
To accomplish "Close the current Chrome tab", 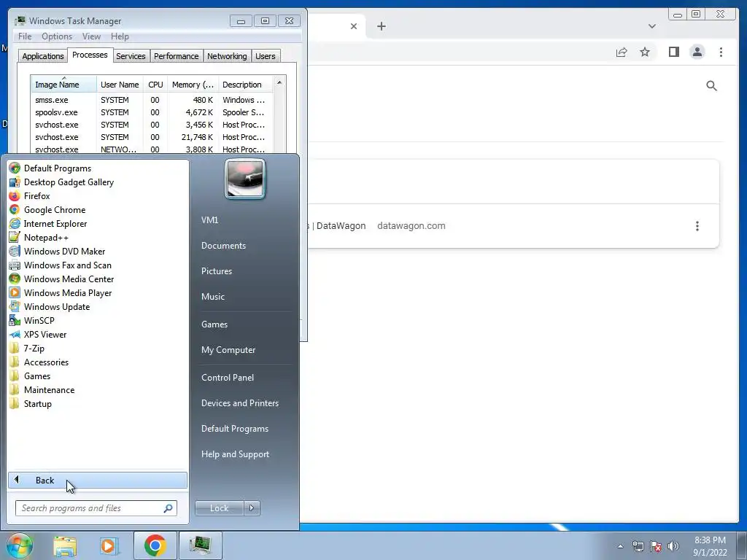I will coord(354,26).
